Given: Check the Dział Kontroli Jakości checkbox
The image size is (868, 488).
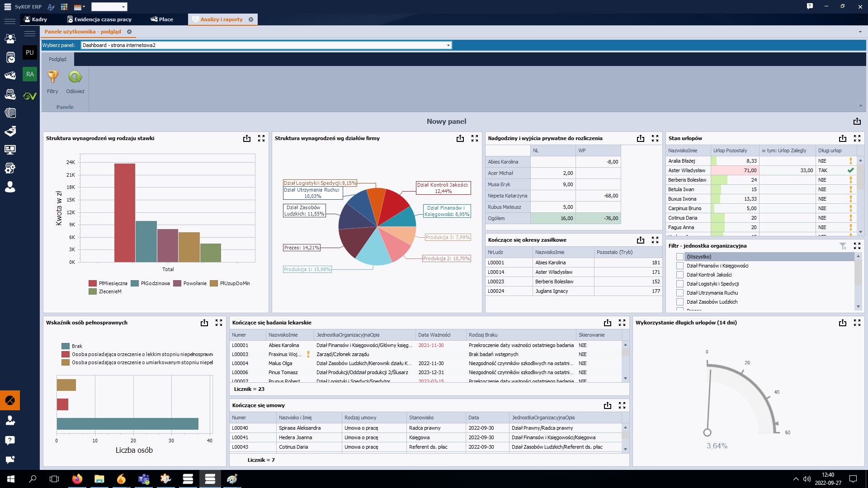Looking at the screenshot, I should [x=679, y=275].
